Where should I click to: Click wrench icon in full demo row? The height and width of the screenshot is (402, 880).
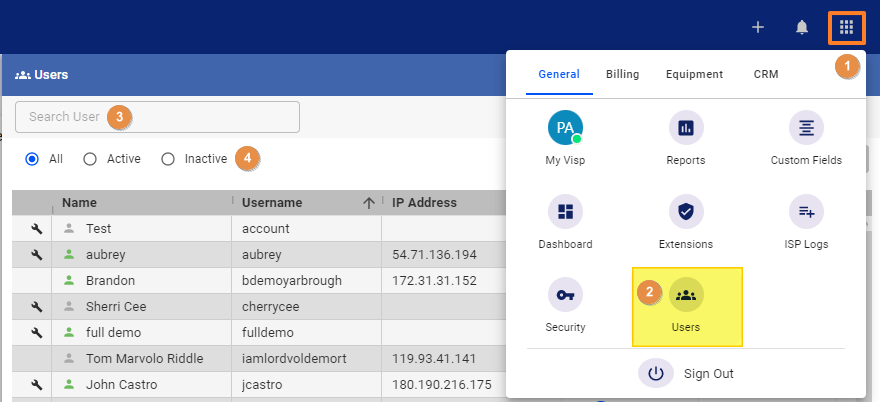pos(36,332)
